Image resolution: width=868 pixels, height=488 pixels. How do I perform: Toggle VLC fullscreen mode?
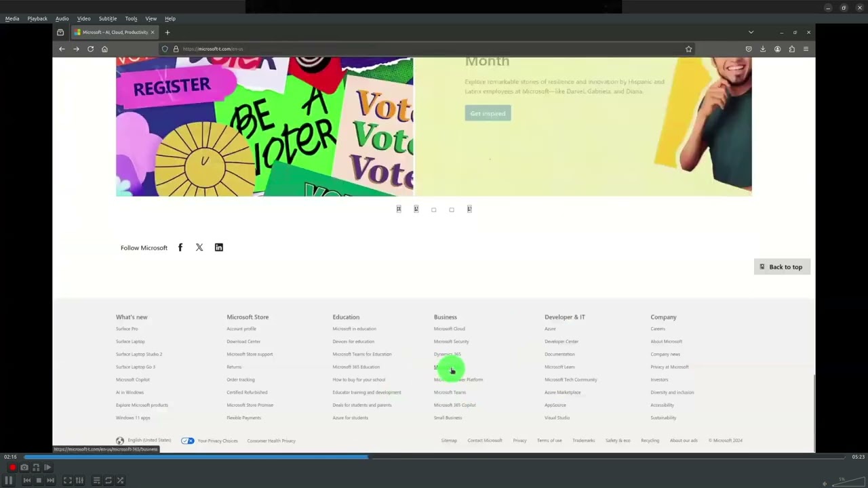(x=68, y=481)
